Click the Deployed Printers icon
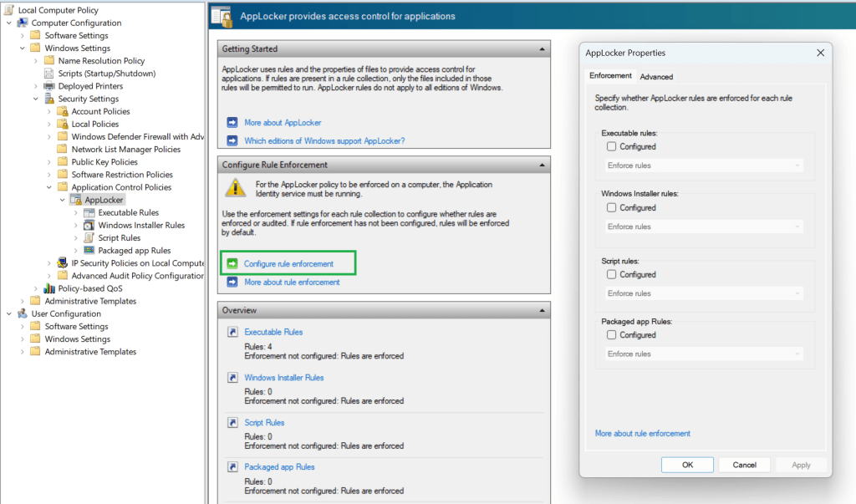Viewport: 856px width, 504px height. coord(49,86)
